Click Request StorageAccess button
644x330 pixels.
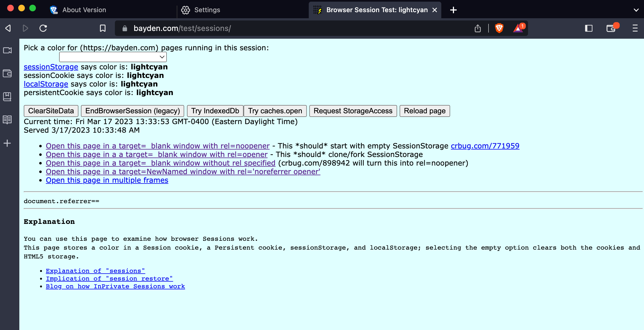(x=353, y=111)
